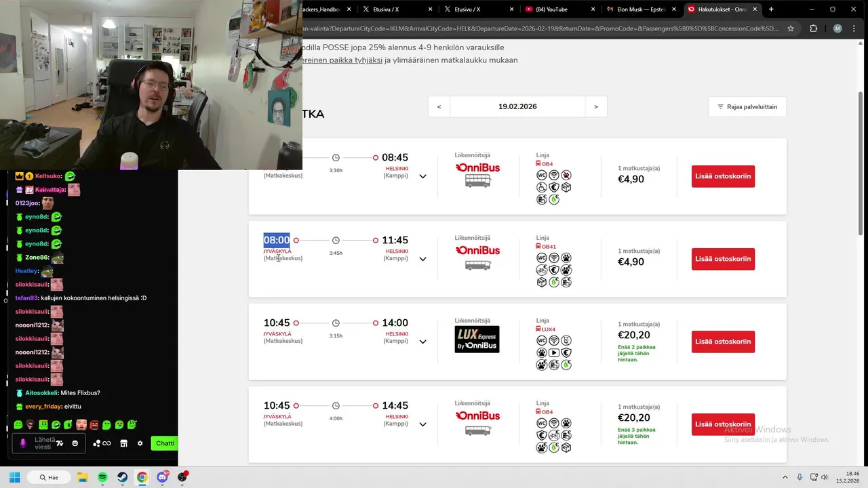
Task: Add the 08:00 OB41 trip to cart
Action: [x=723, y=259]
